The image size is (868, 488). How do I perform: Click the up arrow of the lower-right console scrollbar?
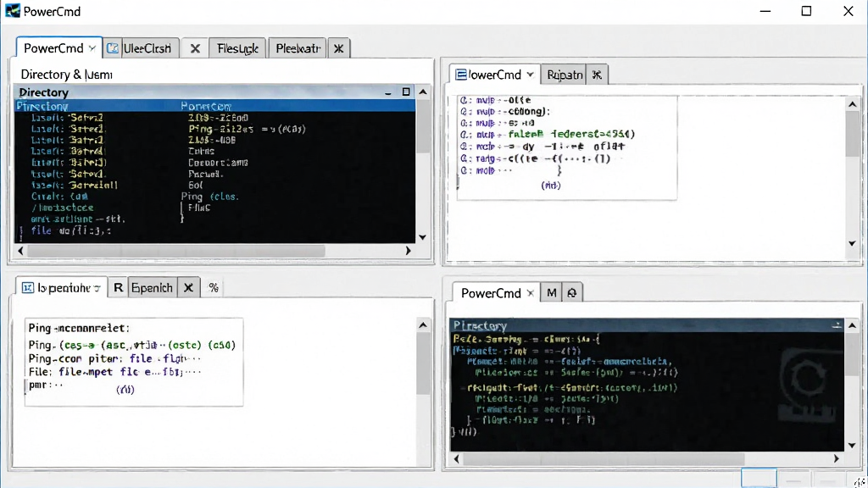pyautogui.click(x=853, y=325)
